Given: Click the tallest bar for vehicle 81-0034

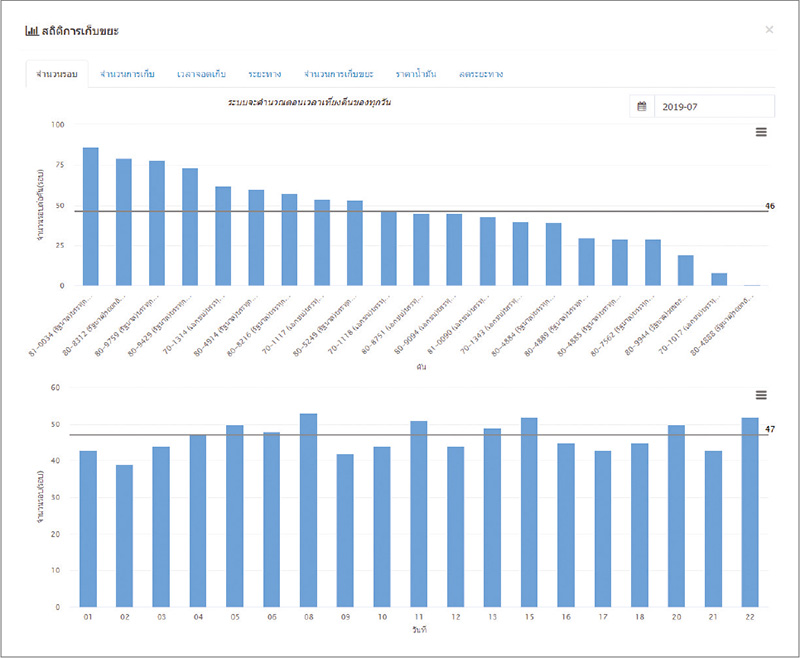Looking at the screenshot, I should pyautogui.click(x=91, y=217).
